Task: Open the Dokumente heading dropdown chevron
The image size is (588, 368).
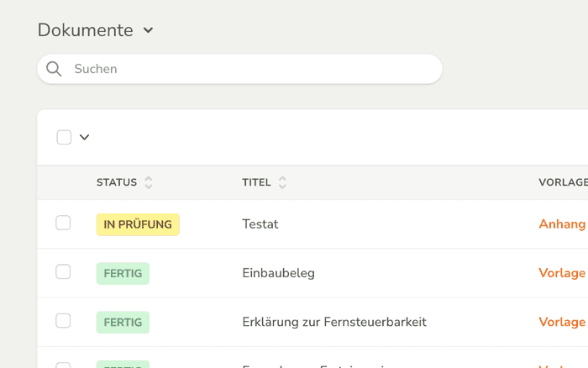Action: coord(148,30)
